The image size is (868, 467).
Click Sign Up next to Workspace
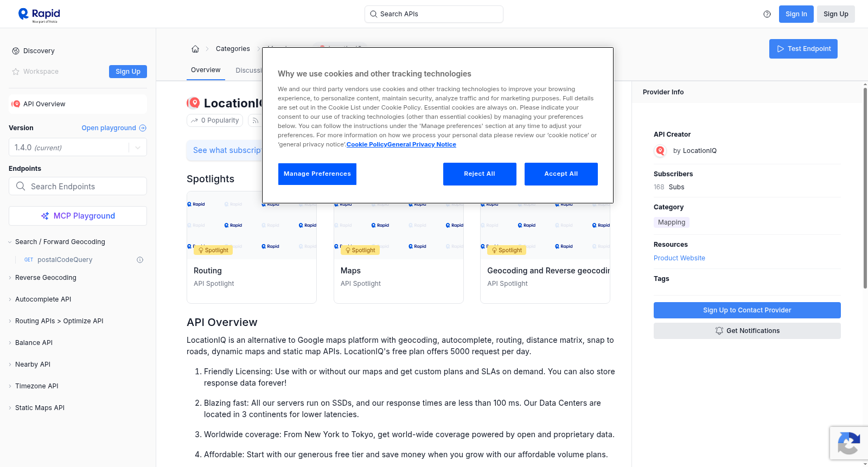pos(128,72)
